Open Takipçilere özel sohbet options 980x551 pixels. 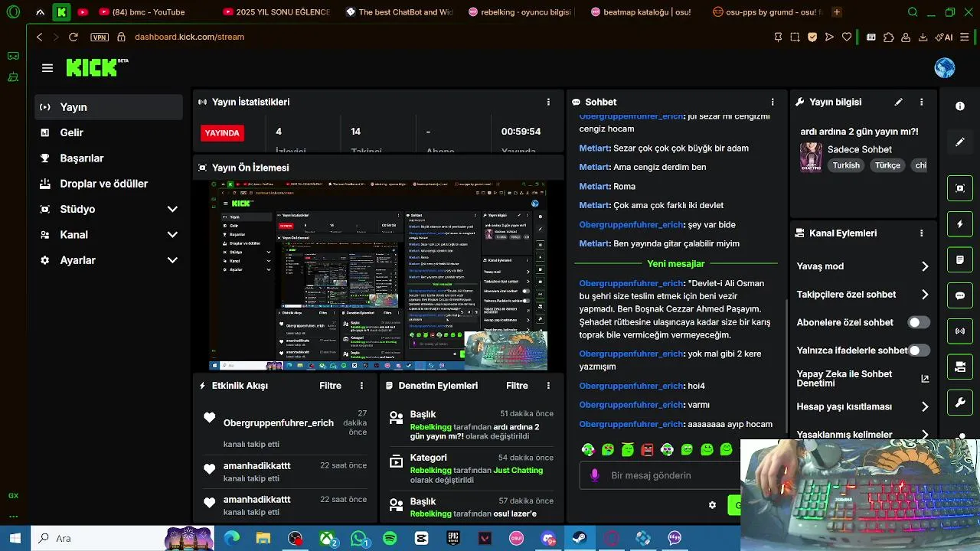[x=862, y=295]
